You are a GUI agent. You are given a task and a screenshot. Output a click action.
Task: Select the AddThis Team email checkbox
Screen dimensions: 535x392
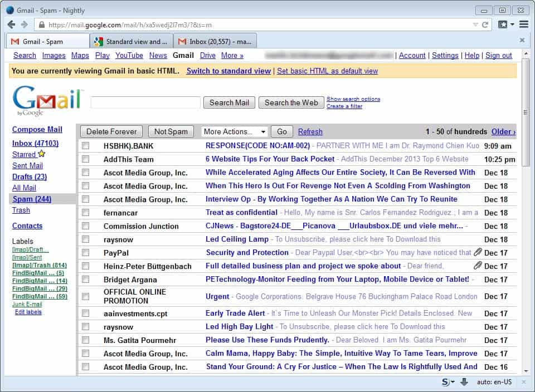[x=85, y=159]
